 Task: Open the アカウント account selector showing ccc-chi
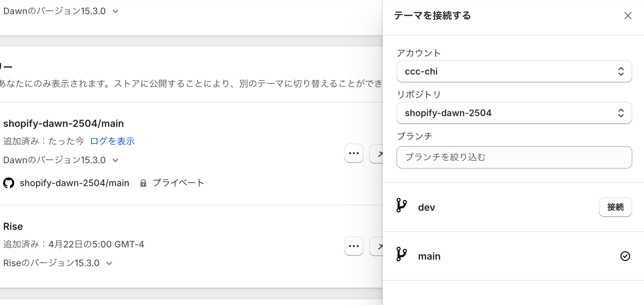514,71
